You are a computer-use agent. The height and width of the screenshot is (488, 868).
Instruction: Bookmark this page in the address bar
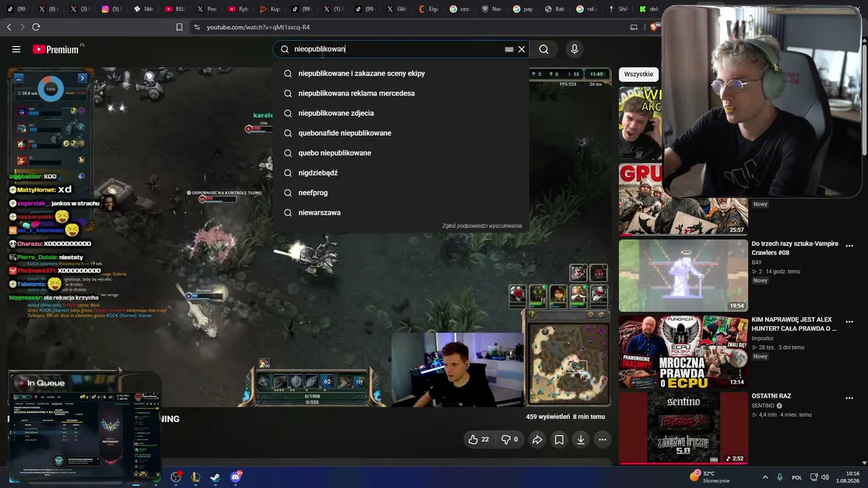(x=179, y=27)
